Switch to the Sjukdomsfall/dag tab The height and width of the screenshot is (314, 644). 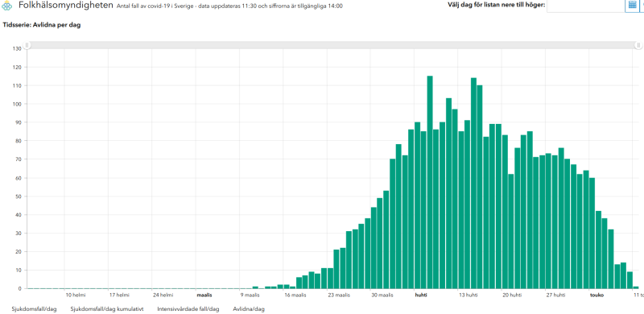tap(35, 309)
